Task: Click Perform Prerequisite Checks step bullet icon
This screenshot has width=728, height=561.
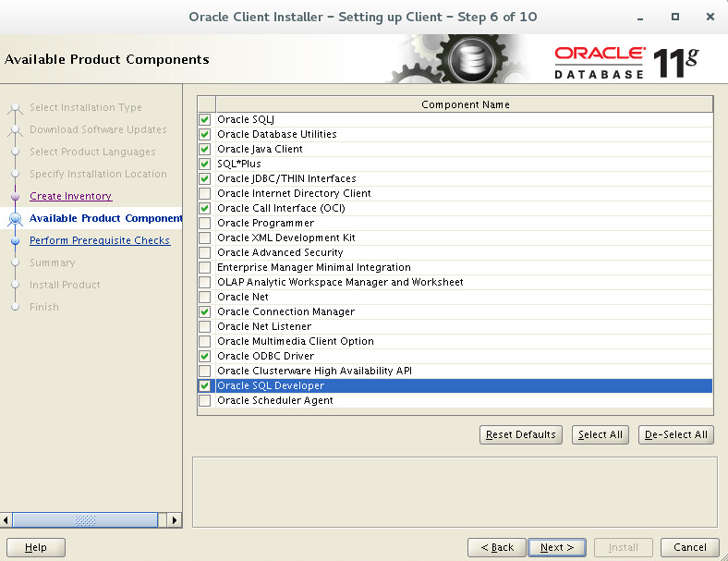Action: [x=16, y=240]
